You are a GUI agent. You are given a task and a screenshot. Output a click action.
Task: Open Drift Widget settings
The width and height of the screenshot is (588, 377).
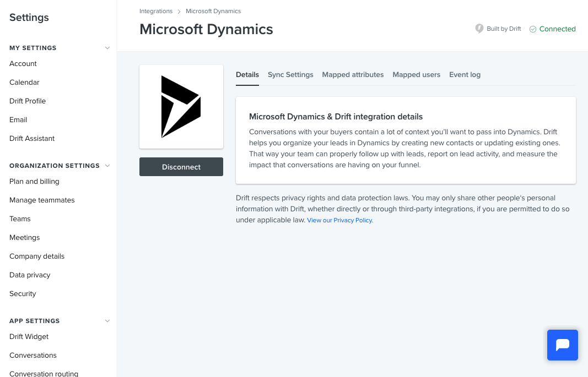tap(29, 337)
